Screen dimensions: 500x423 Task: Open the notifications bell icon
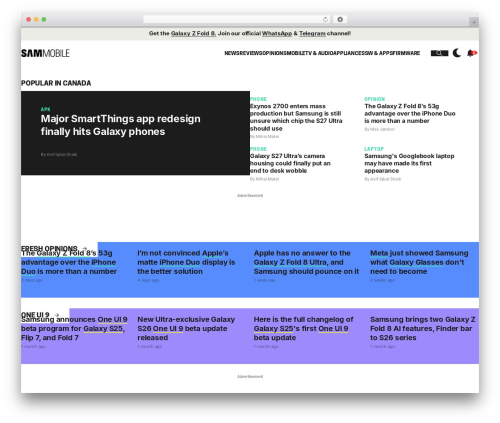click(472, 53)
